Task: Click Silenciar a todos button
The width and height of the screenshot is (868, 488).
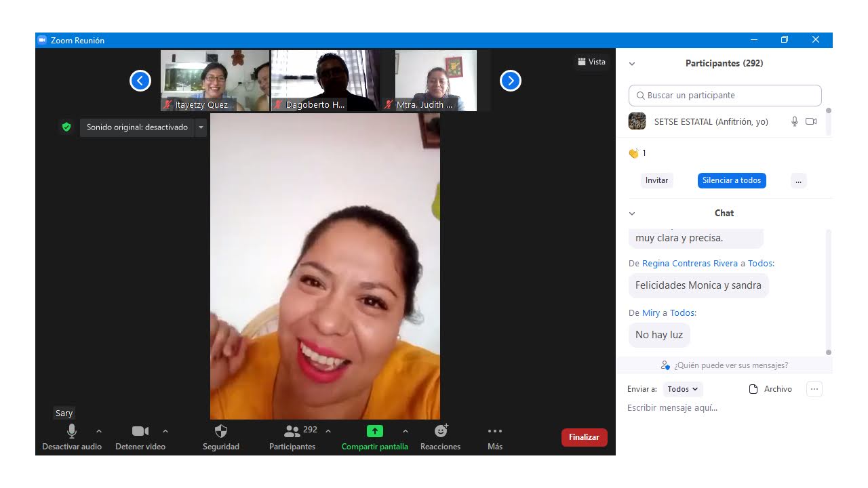Action: [x=732, y=181]
